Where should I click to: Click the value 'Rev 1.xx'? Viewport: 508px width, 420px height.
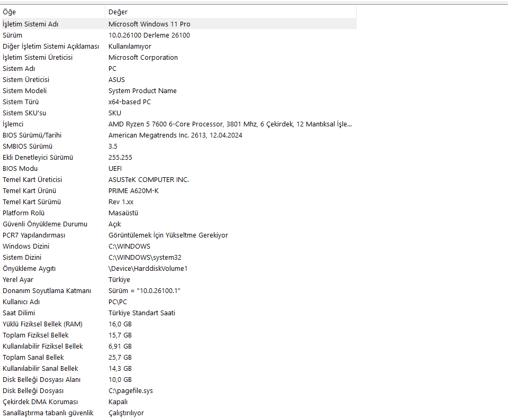click(121, 202)
